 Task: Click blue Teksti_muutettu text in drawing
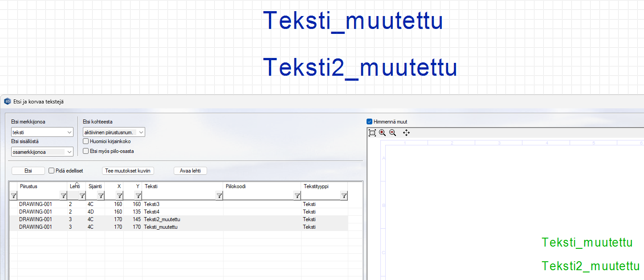point(353,21)
